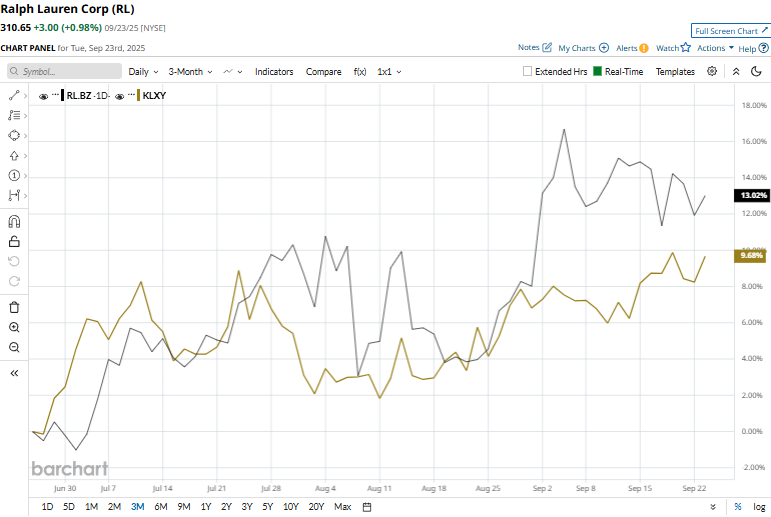The image size is (771, 517).
Task: Open the Compare menu
Action: pyautogui.click(x=324, y=72)
